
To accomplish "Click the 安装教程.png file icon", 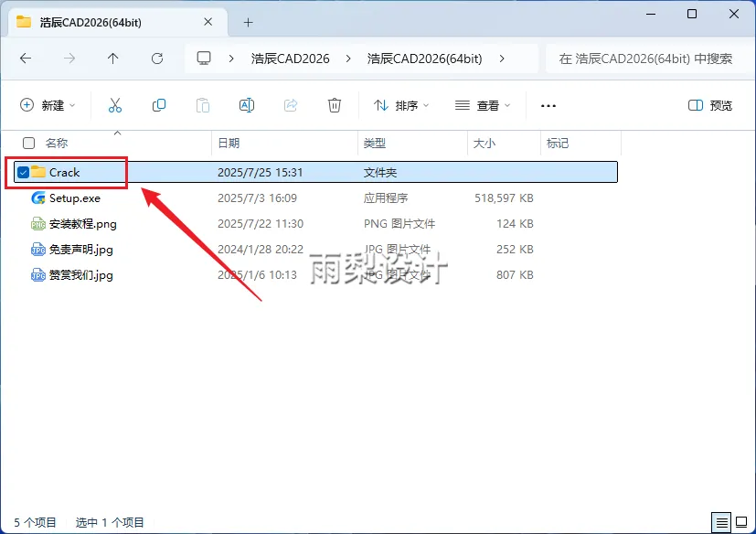I will point(38,224).
